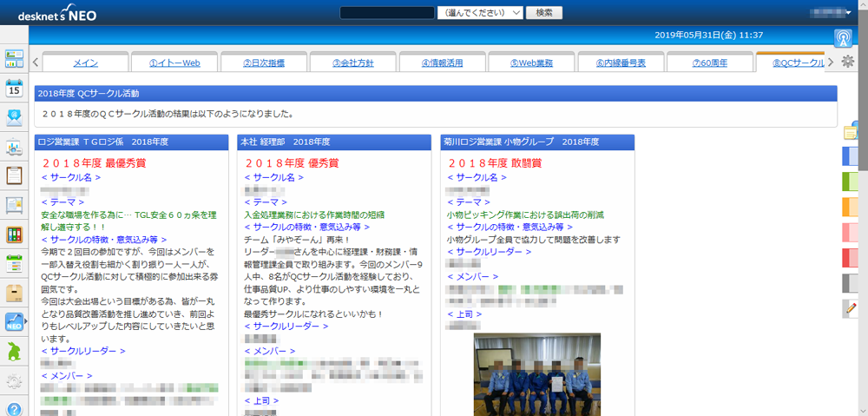Open the blue help question mark icon
This screenshot has height=416, width=868.
pos(14,409)
